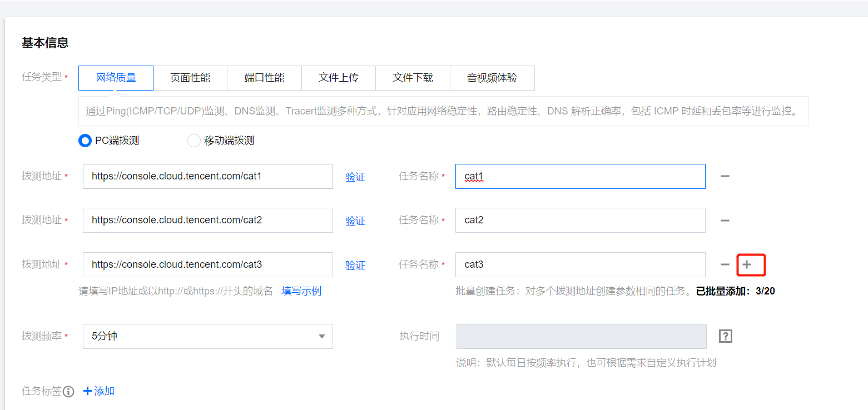Click the 添加 task tag link
The width and height of the screenshot is (868, 410).
pos(99,391)
